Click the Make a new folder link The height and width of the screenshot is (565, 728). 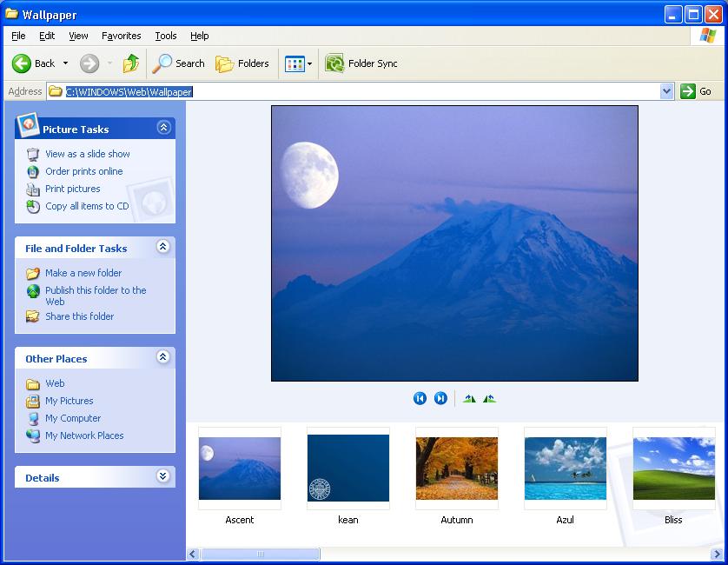(83, 273)
